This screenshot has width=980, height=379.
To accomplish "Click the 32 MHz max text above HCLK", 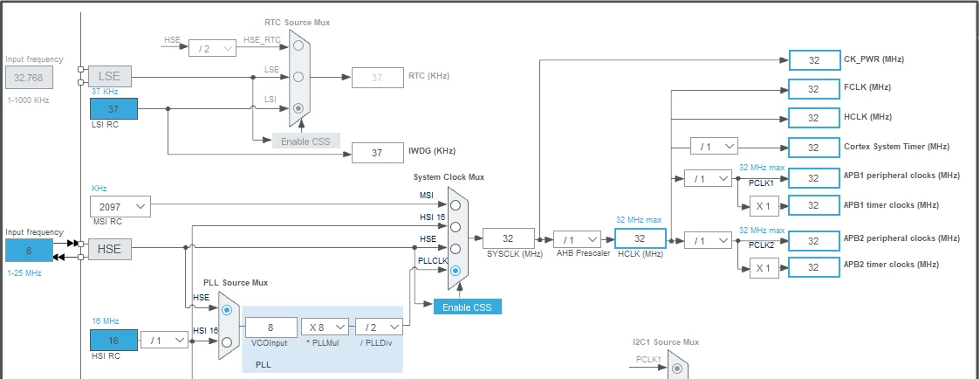I will pyautogui.click(x=639, y=220).
